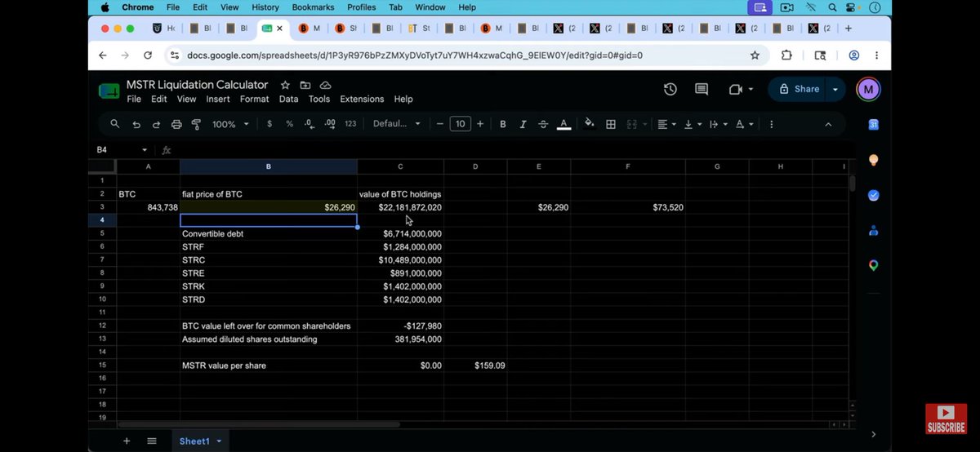The width and height of the screenshot is (980, 452).
Task: Open text rotation dropdown
Action: 743,124
